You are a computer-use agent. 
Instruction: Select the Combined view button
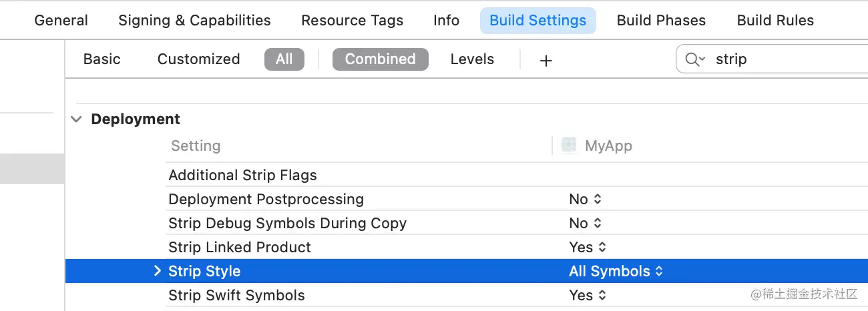(380, 59)
